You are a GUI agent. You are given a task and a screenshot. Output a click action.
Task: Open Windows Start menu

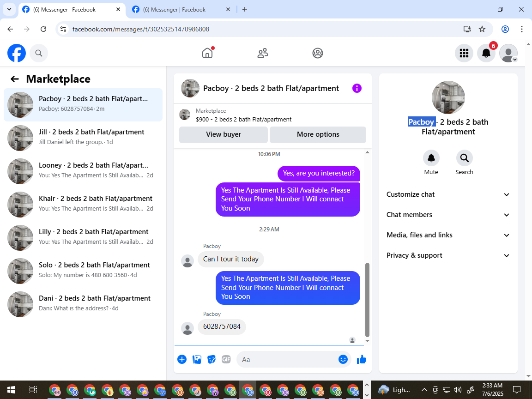[11, 389]
